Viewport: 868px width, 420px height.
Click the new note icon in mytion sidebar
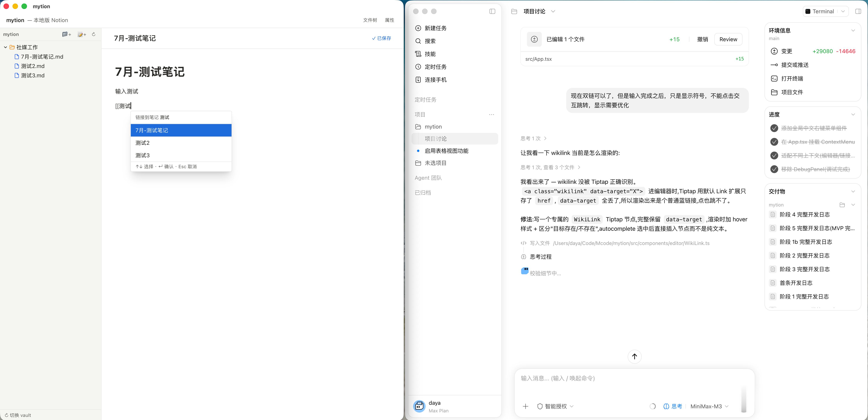pos(82,34)
